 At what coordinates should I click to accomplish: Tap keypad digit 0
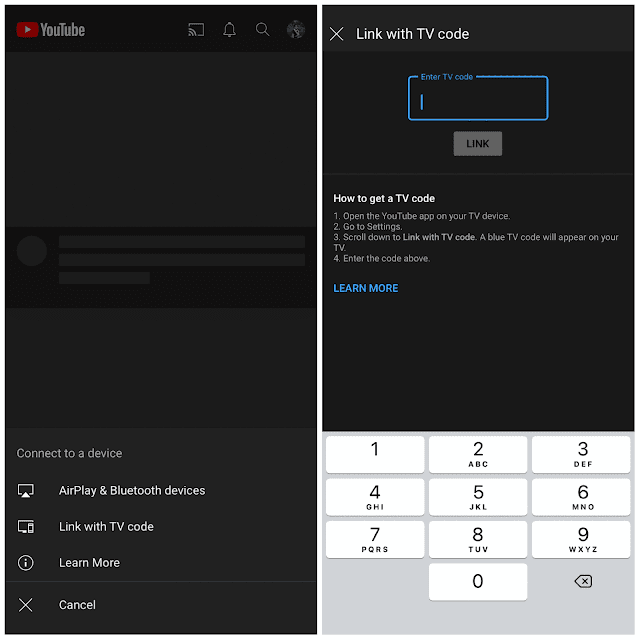pyautogui.click(x=478, y=582)
